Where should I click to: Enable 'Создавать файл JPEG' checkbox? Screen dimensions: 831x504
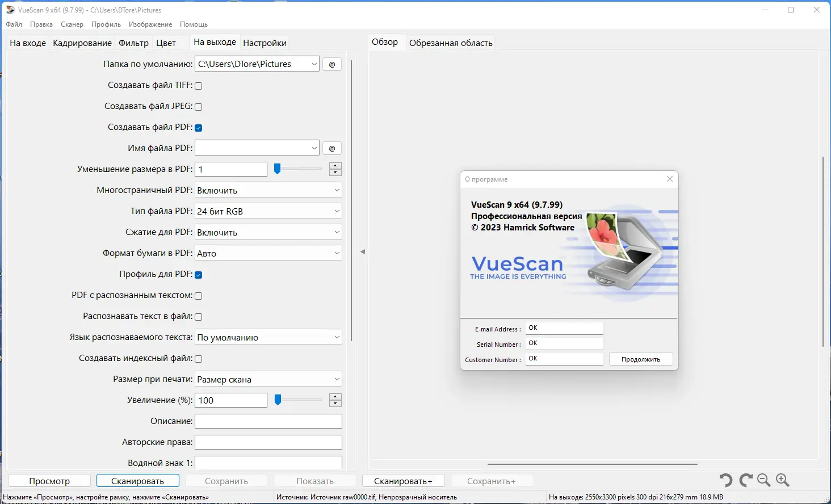198,106
